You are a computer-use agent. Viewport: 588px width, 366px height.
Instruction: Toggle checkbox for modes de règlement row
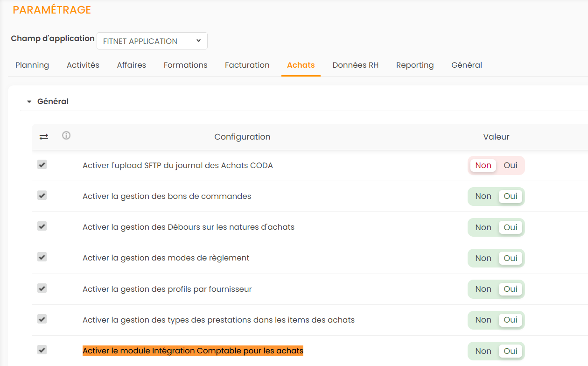click(42, 257)
